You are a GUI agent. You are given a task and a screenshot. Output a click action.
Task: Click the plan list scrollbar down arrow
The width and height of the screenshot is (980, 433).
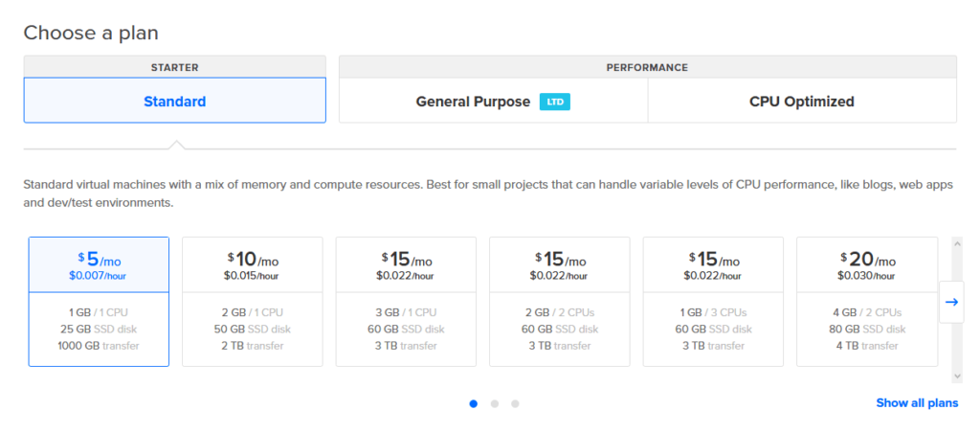[956, 377]
